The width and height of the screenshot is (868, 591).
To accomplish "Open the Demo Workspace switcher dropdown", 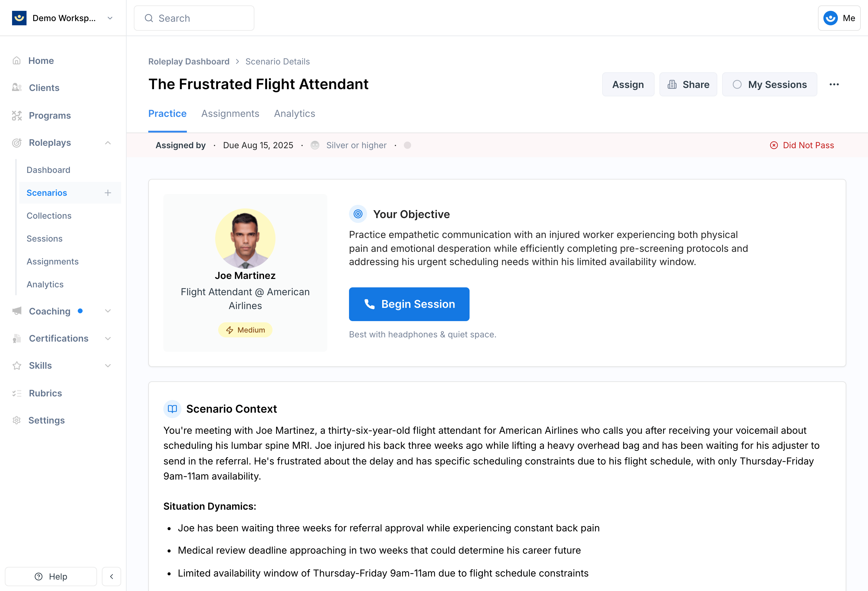I will coord(110,18).
